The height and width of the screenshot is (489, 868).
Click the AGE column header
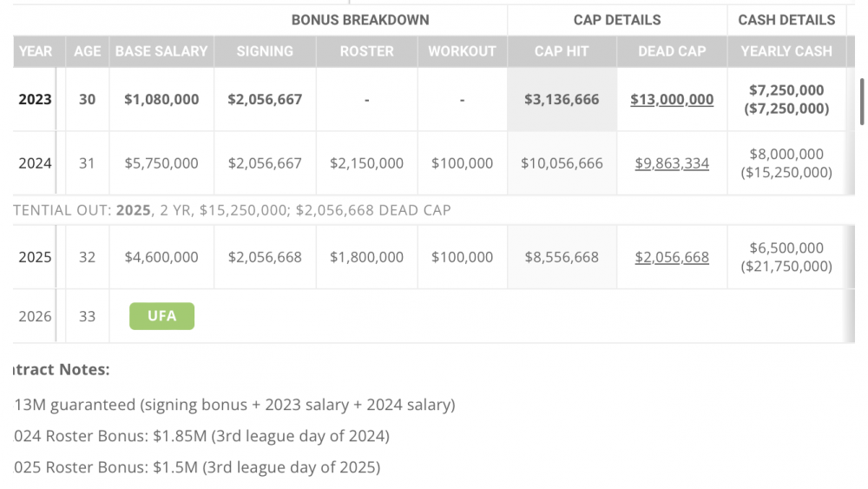[88, 51]
